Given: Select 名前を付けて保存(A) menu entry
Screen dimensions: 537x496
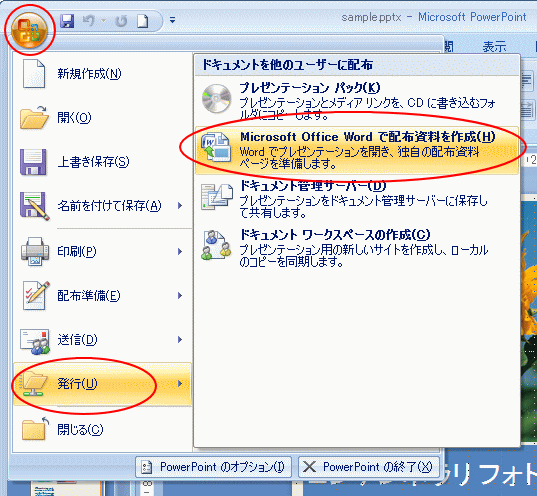Looking at the screenshot, I should [x=102, y=206].
